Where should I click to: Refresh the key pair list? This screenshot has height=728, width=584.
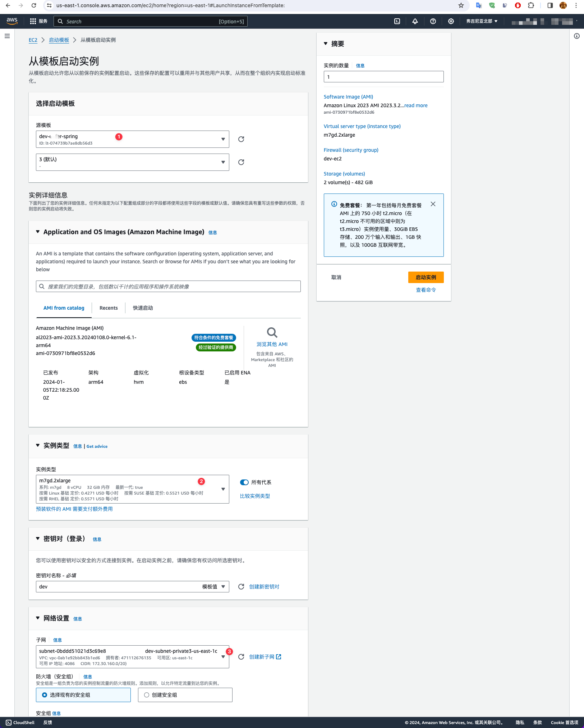[x=241, y=587]
